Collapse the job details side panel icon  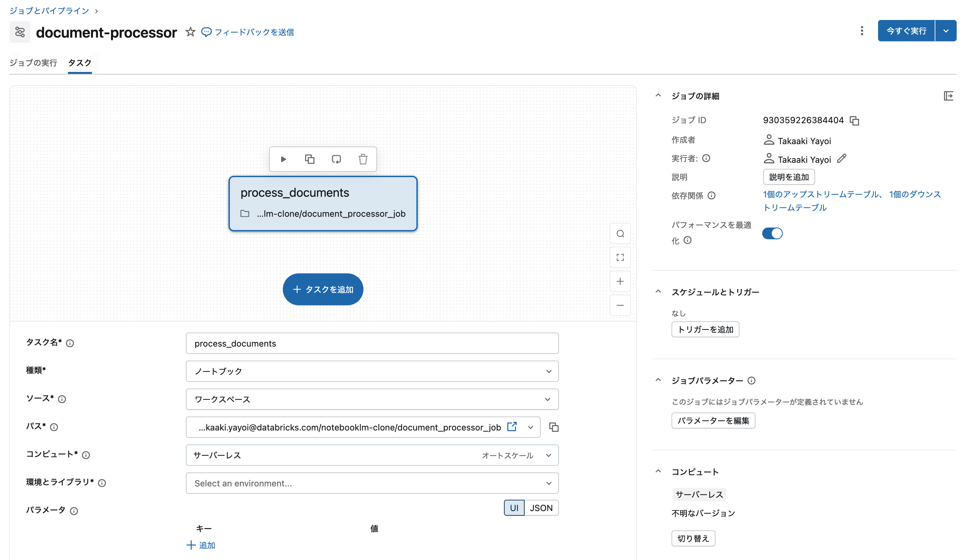948,96
